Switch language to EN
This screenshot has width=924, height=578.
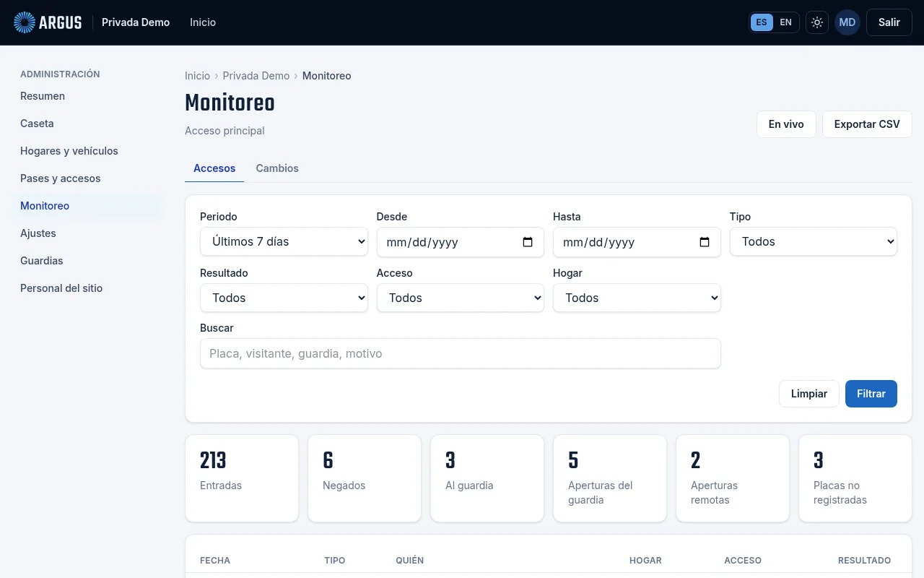point(785,22)
